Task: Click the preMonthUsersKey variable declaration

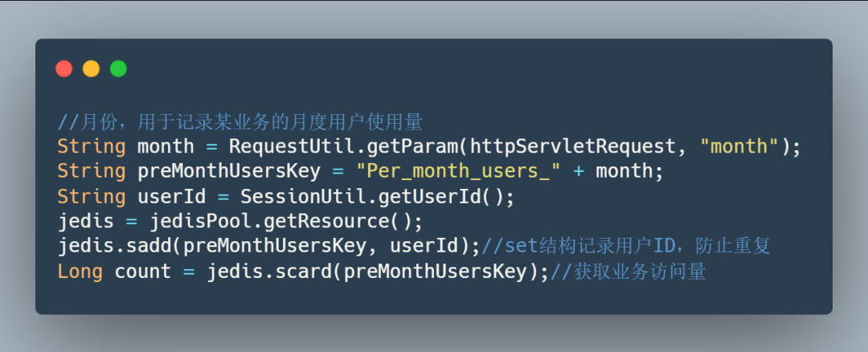Action: [x=228, y=171]
